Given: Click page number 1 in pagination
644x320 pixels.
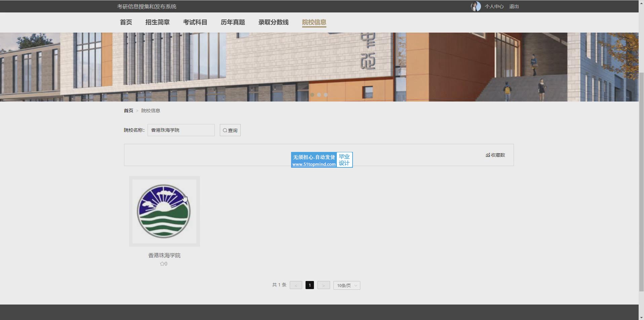Looking at the screenshot, I should [x=310, y=285].
